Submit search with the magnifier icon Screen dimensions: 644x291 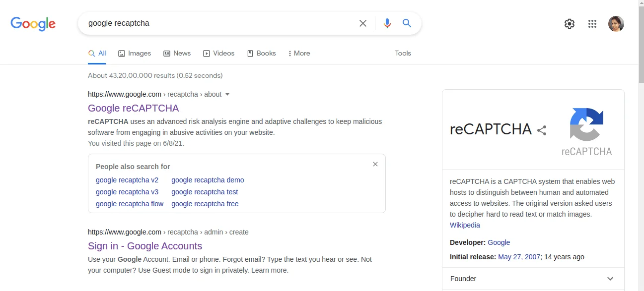(x=407, y=23)
